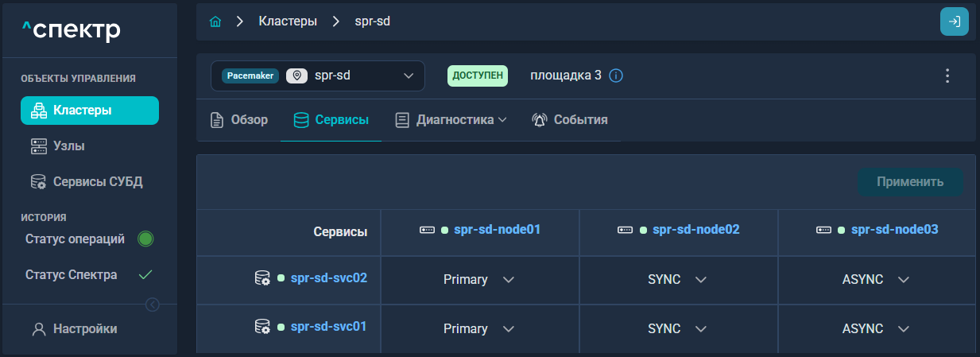This screenshot has width=980, height=357.
Task: Open the spr-sd-node02 link
Action: coord(696,230)
